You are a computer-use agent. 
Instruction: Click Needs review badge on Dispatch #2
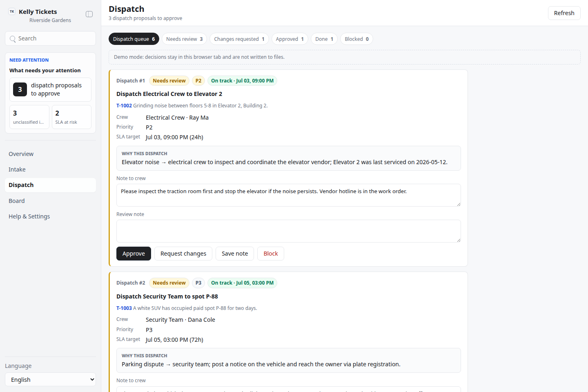[x=169, y=283]
